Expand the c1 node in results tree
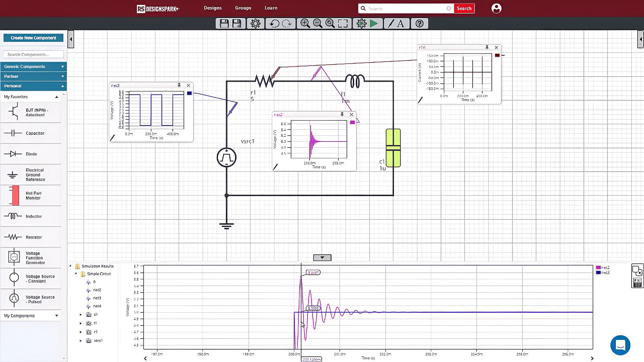 [x=80, y=315]
